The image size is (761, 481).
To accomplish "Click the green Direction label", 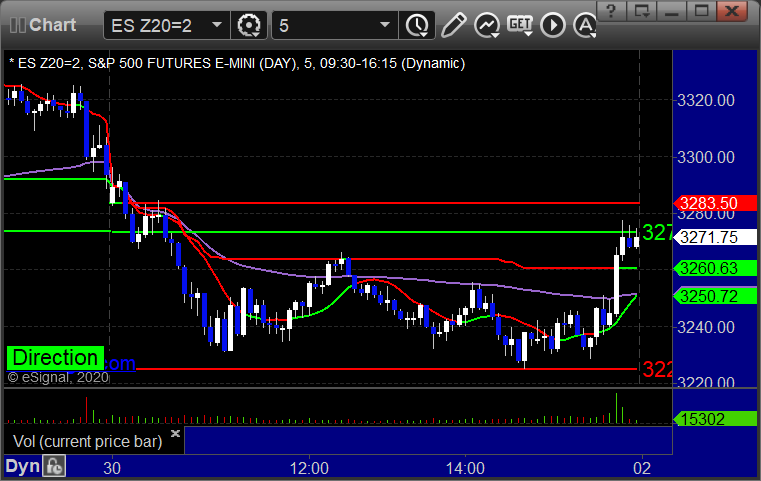I will (x=55, y=358).
